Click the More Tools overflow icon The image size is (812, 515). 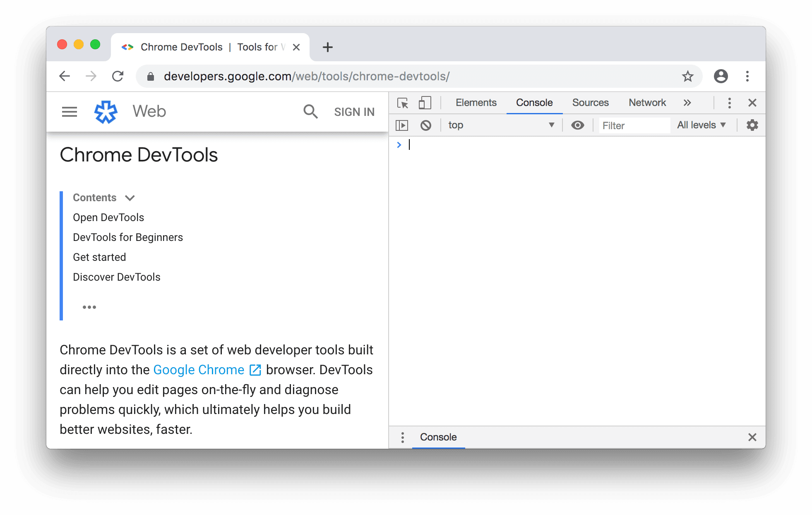[685, 102]
